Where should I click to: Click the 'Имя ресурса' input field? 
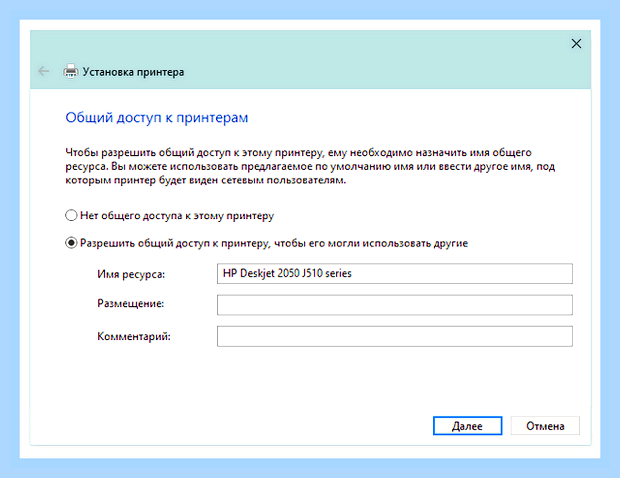[395, 274]
